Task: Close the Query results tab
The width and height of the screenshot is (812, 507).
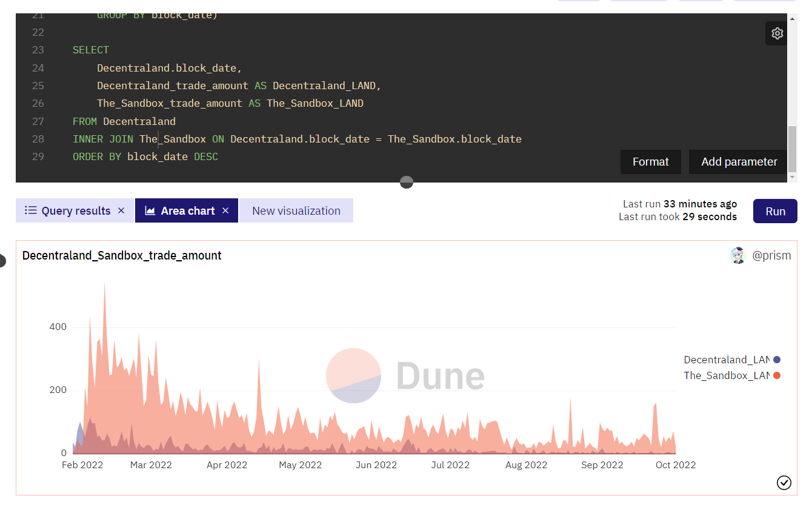Action: (121, 210)
